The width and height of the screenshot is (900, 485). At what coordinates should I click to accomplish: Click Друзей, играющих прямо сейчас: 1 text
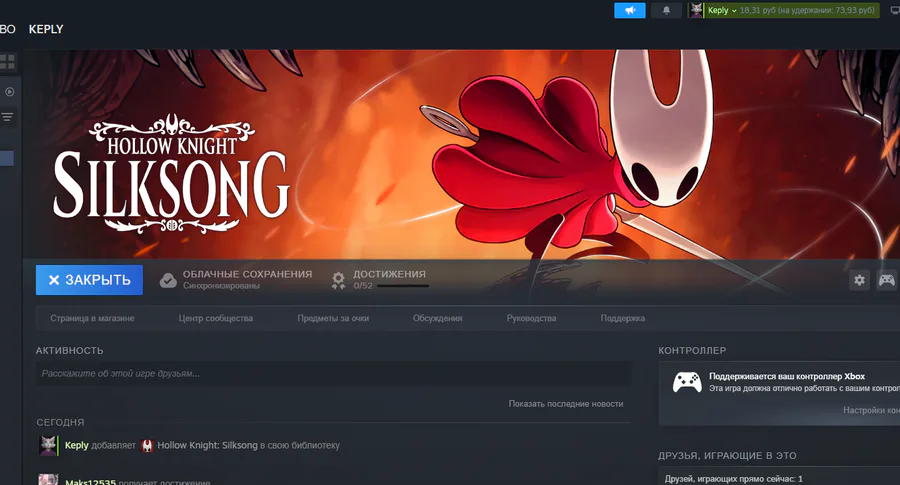[x=734, y=479]
